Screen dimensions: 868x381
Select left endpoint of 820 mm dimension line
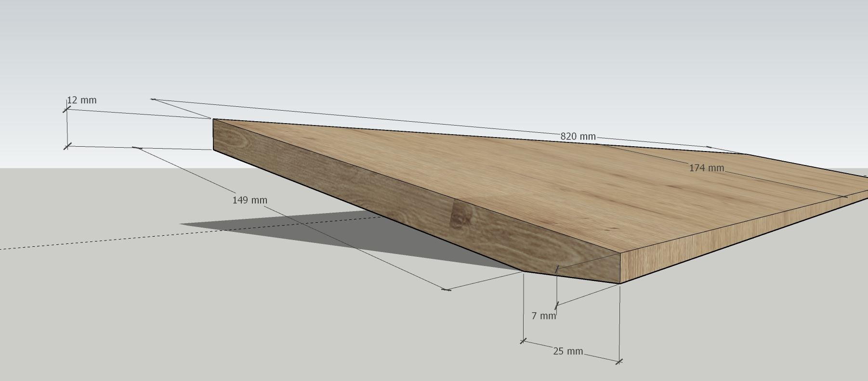(x=153, y=99)
